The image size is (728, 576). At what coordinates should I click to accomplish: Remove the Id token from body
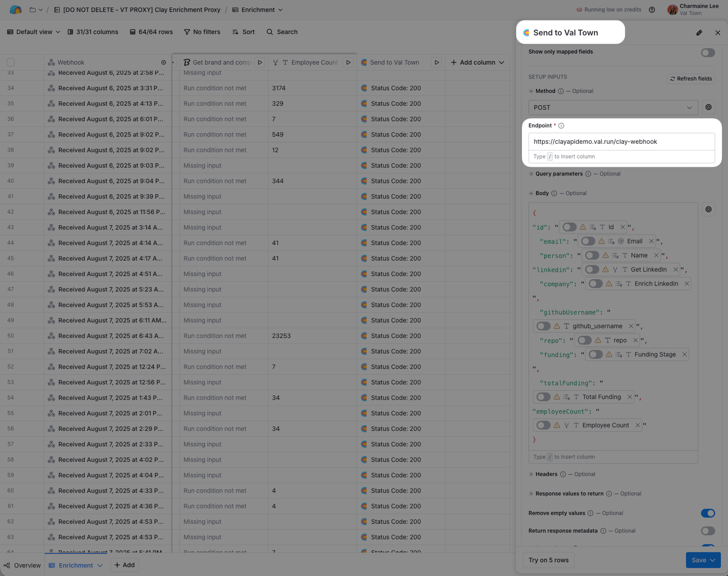(x=623, y=227)
